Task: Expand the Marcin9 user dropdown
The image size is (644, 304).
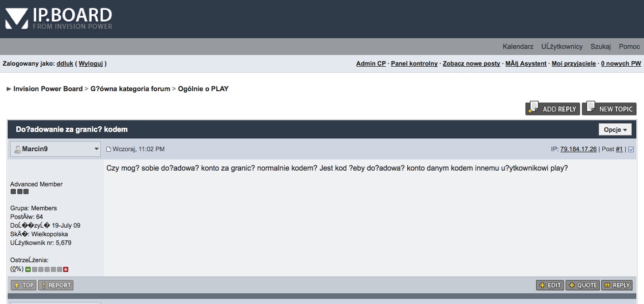Action: tap(97, 149)
